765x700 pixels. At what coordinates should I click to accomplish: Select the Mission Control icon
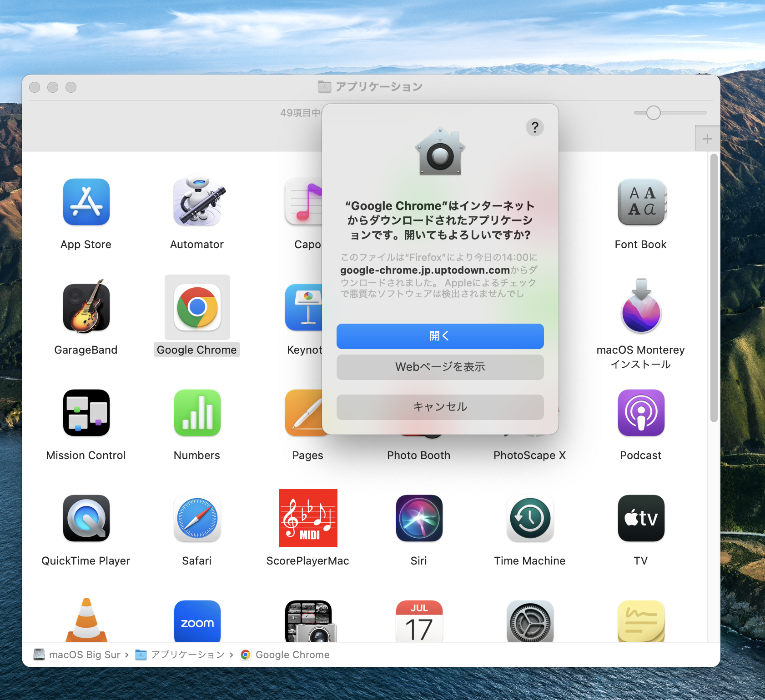click(x=86, y=413)
